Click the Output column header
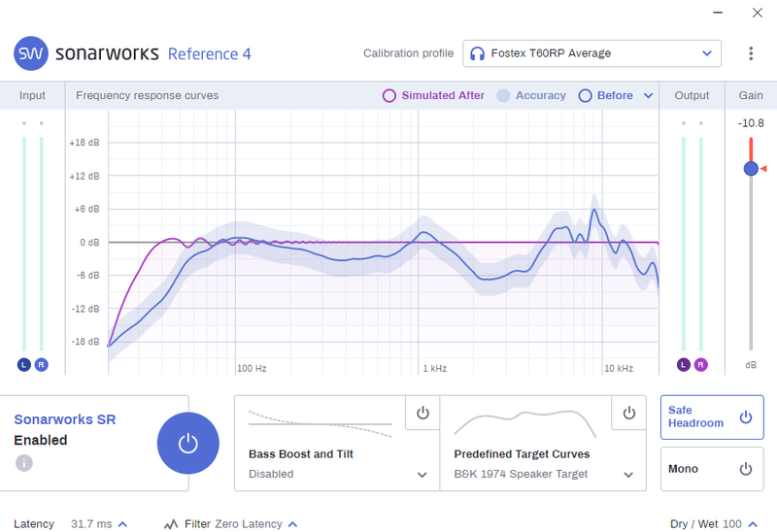 (x=692, y=95)
